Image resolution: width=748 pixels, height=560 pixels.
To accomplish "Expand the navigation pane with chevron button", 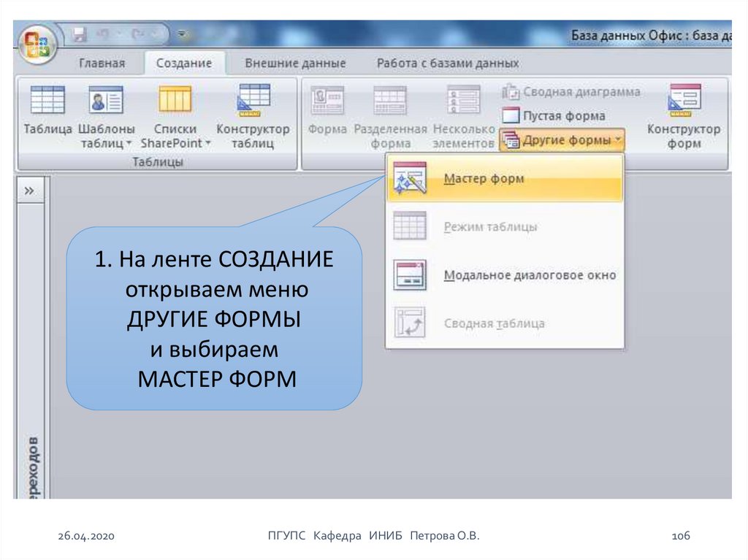I will (x=29, y=191).
